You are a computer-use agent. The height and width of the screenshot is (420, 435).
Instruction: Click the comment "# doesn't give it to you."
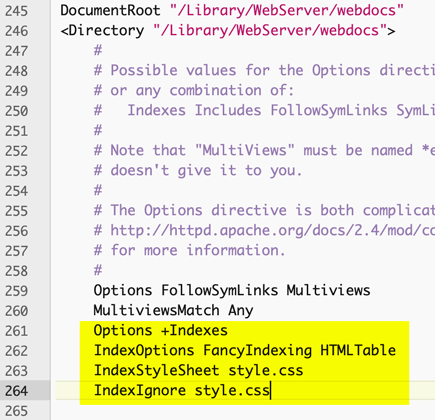198,170
